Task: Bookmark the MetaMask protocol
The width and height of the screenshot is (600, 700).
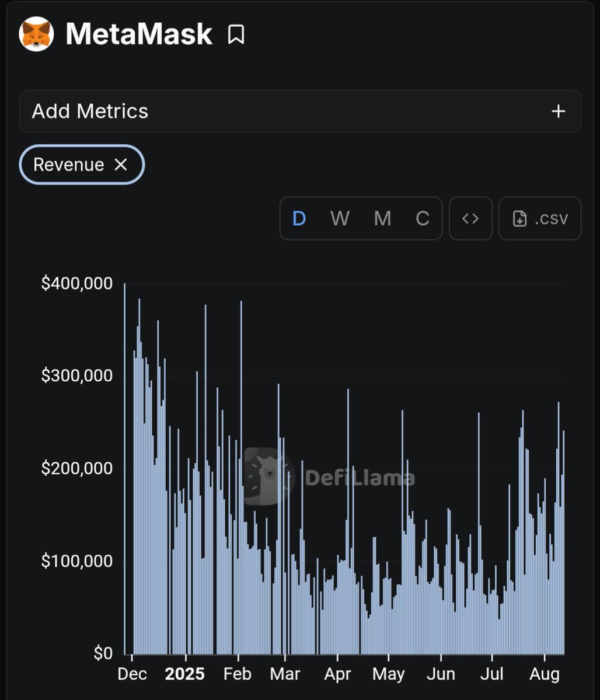Action: [236, 34]
